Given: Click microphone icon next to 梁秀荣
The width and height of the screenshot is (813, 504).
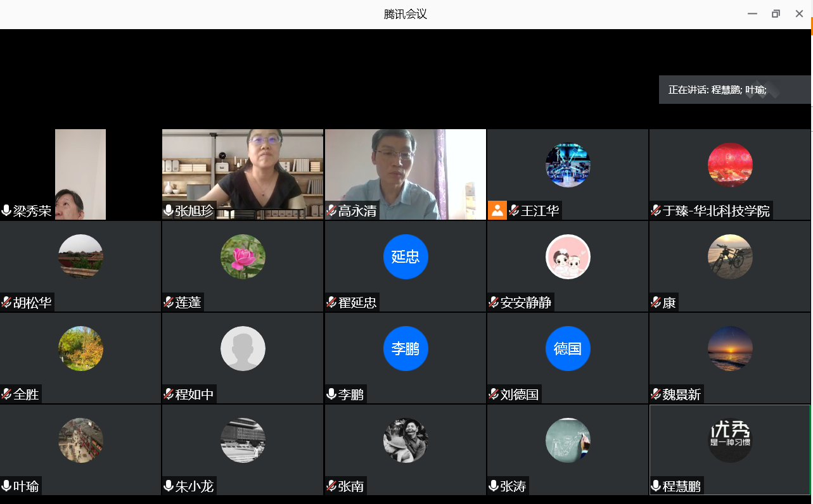Looking at the screenshot, I should pos(7,211).
